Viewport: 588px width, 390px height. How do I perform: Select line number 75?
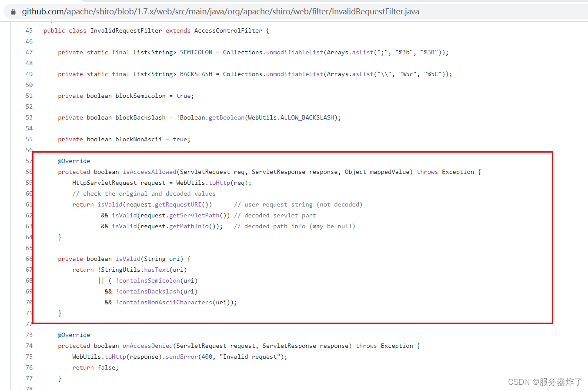point(29,357)
